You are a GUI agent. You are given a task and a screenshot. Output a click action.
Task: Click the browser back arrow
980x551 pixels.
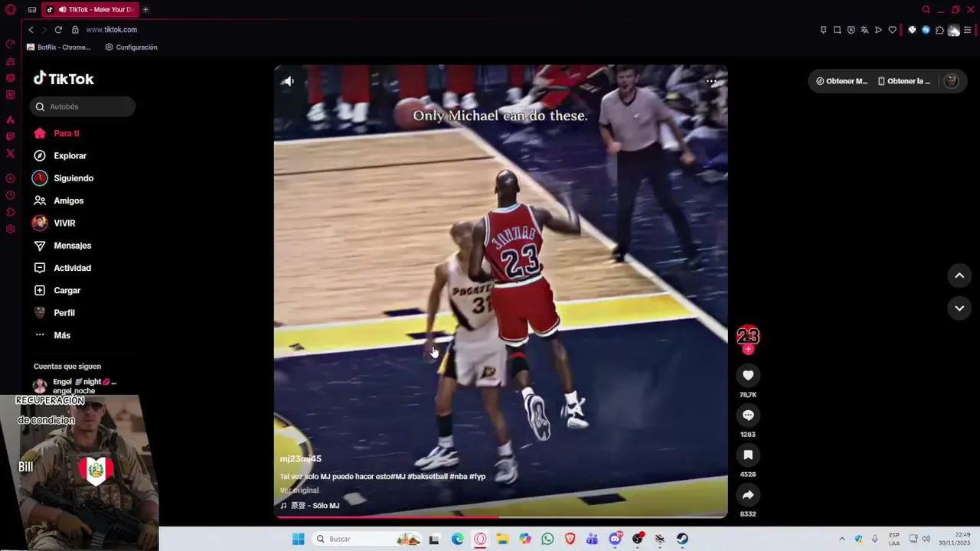pyautogui.click(x=31, y=30)
